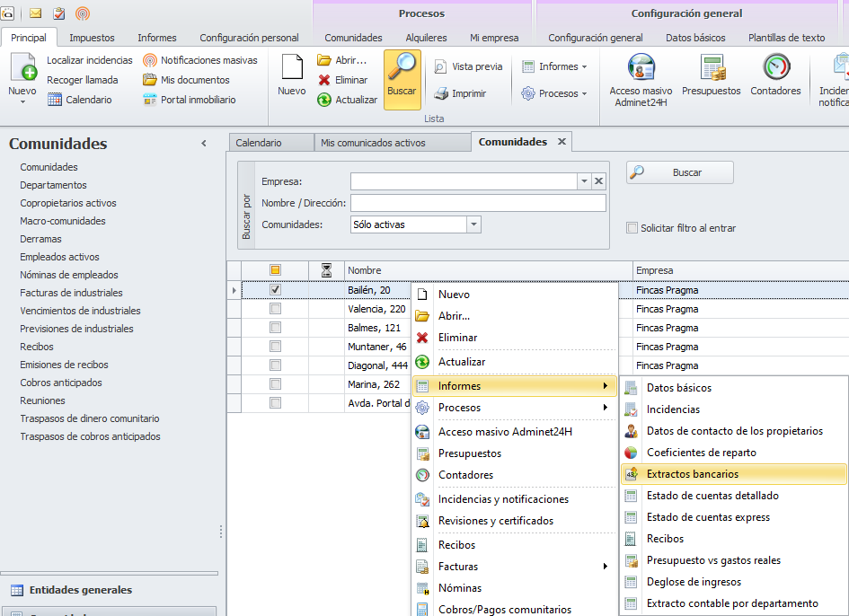The height and width of the screenshot is (616, 849).
Task: Expand the Empresa dropdown arrow
Action: (x=584, y=181)
